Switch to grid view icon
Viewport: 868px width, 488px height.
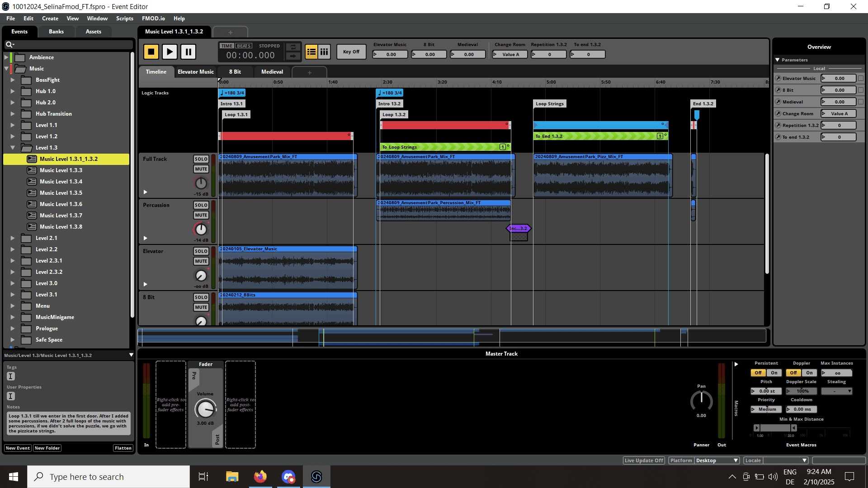(324, 52)
